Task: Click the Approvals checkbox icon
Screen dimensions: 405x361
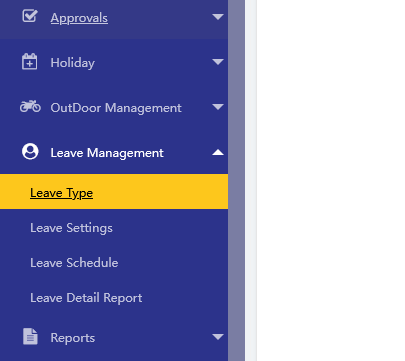Action: pos(30,16)
